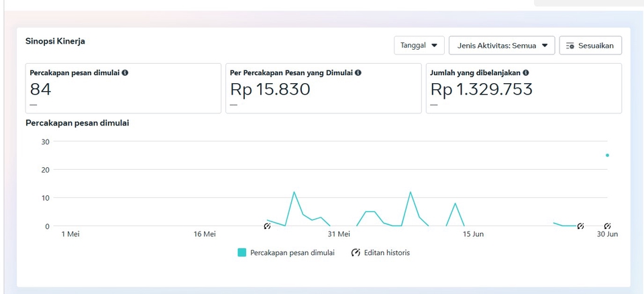Open the Tanggal dropdown
This screenshot has height=294, width=644.
point(419,46)
